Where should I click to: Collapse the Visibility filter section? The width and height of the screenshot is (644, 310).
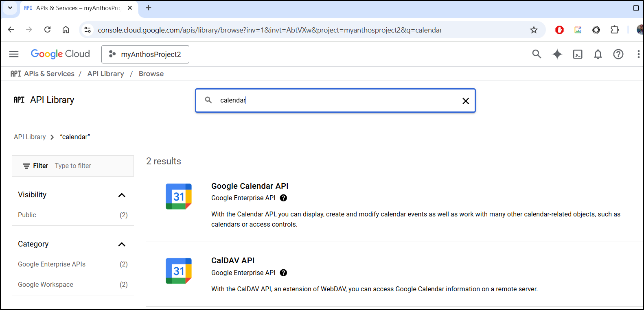click(x=122, y=195)
